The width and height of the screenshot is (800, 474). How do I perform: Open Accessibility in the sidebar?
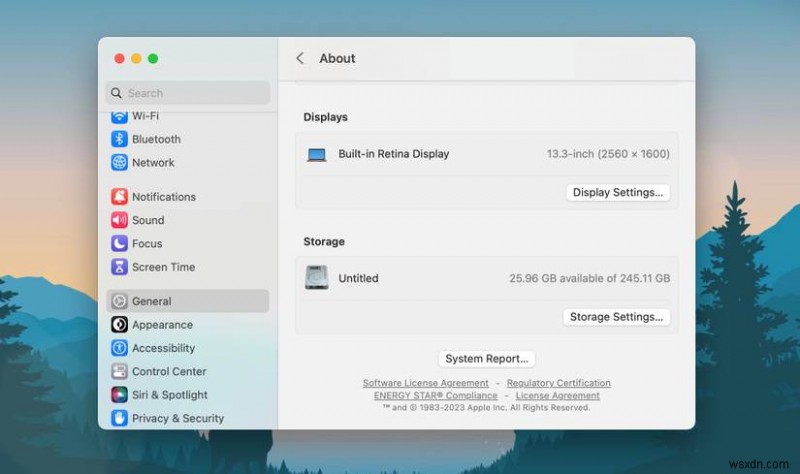[188, 348]
